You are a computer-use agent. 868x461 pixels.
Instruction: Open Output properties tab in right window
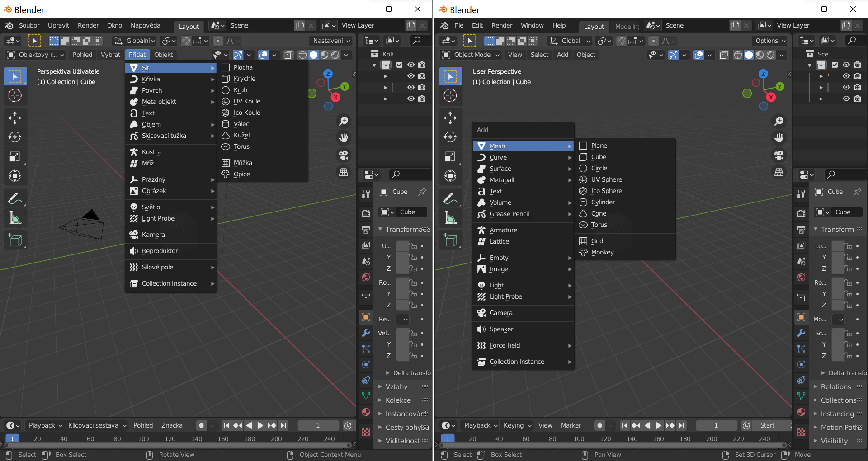click(801, 230)
